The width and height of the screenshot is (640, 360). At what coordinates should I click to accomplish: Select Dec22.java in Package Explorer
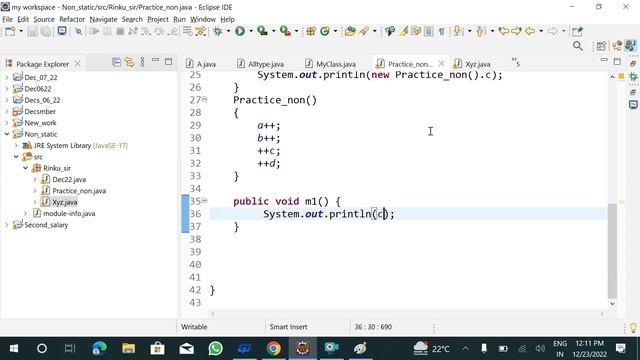pos(69,179)
